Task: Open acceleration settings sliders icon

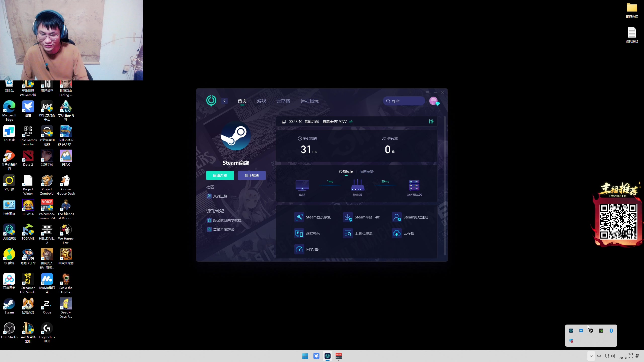Action: click(431, 121)
